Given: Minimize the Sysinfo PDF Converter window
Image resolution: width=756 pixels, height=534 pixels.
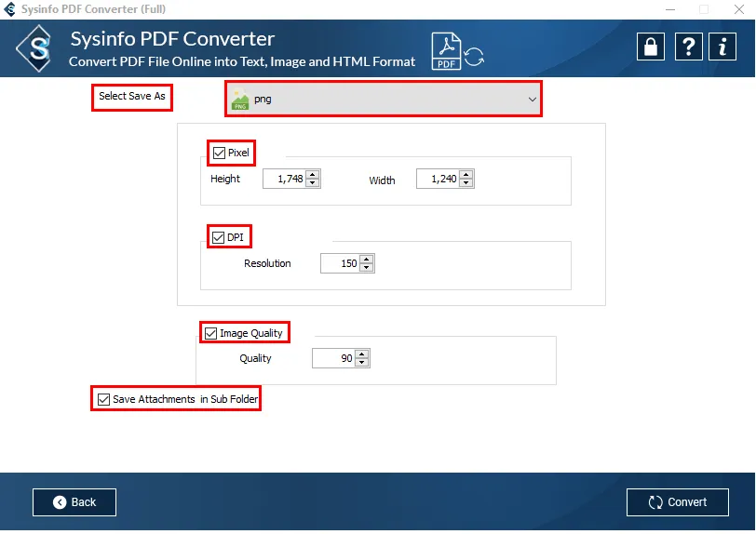Looking at the screenshot, I should 670,9.
